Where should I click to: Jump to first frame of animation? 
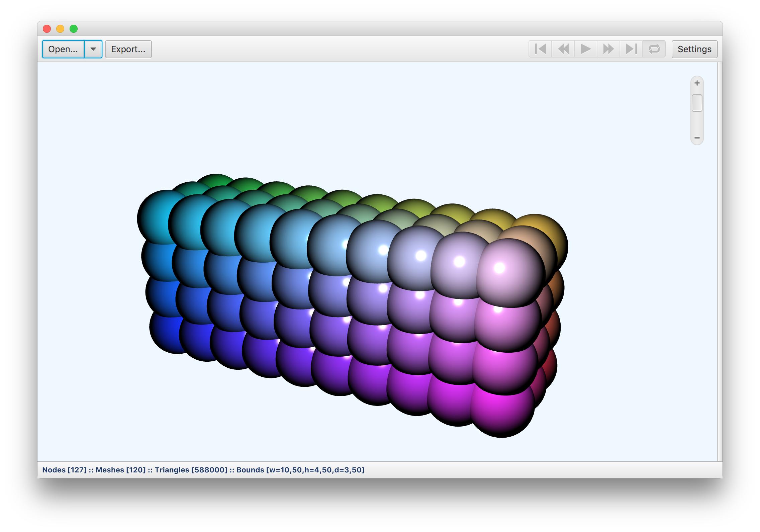pos(540,49)
